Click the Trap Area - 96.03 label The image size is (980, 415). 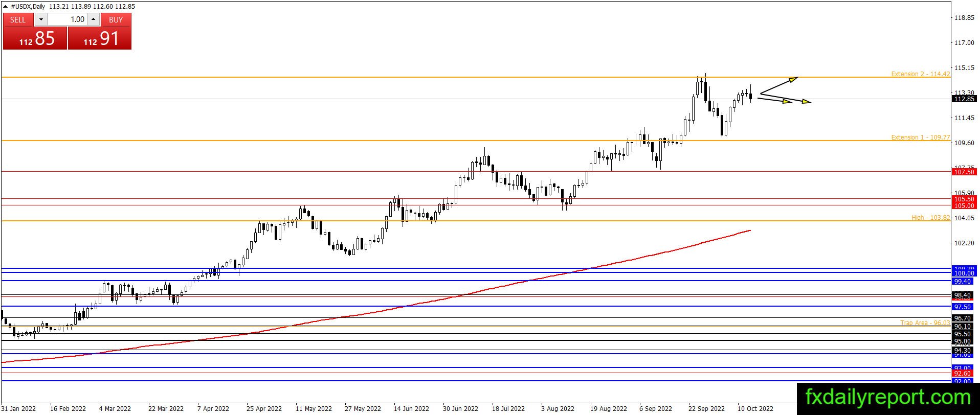point(925,323)
